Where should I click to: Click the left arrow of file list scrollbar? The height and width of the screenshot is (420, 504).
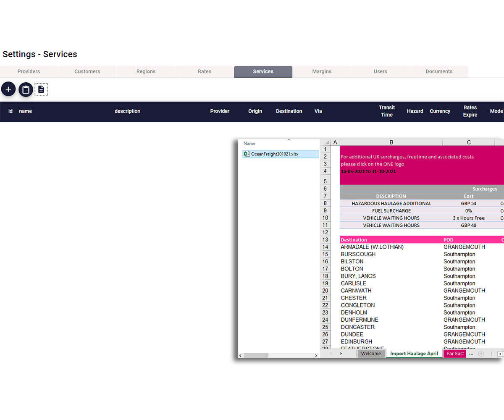(241, 356)
